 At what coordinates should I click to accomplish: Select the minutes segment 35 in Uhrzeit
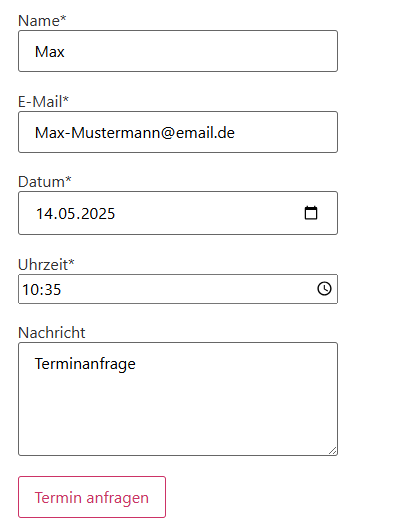pyautogui.click(x=52, y=290)
